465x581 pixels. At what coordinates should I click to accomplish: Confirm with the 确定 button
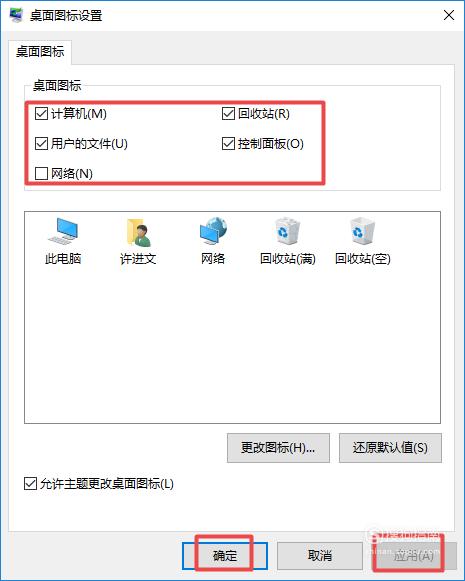point(225,556)
